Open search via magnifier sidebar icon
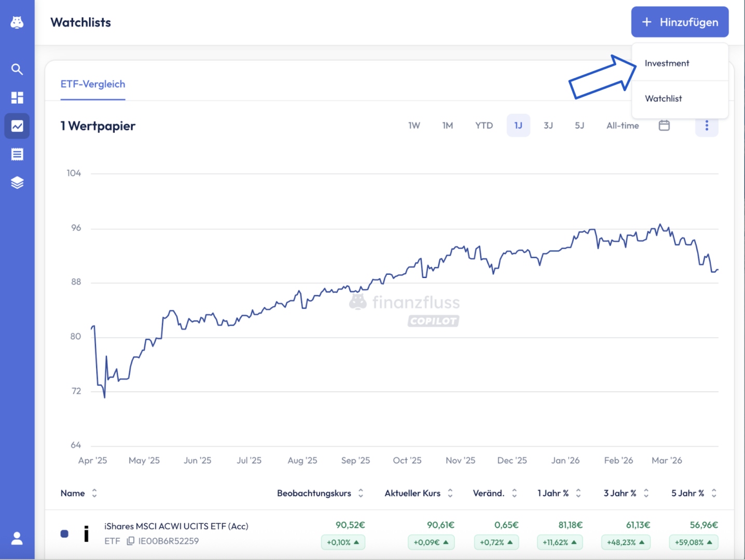The image size is (745, 560). point(17,69)
